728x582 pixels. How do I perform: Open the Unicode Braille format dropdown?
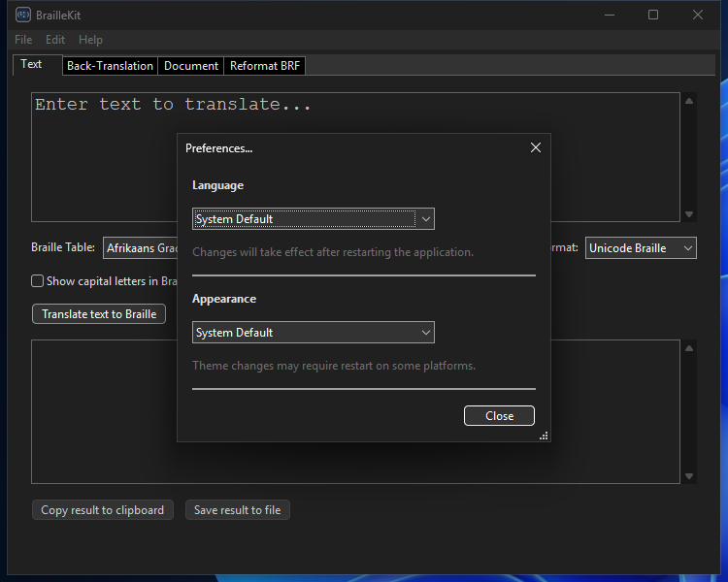641,248
